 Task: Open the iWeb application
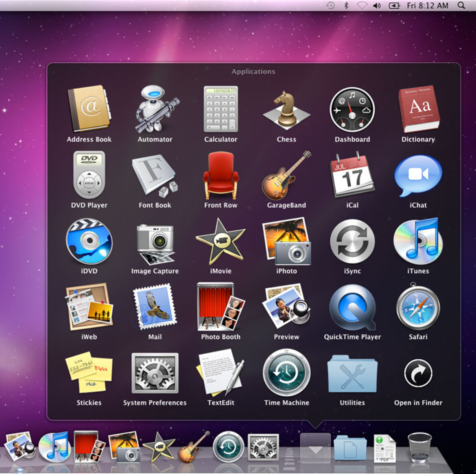[89, 307]
